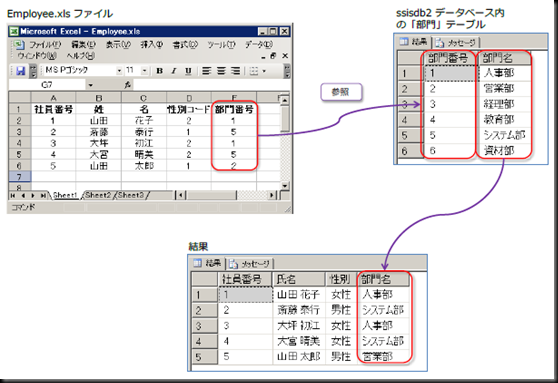Open the ツール(T) menu

click(221, 44)
